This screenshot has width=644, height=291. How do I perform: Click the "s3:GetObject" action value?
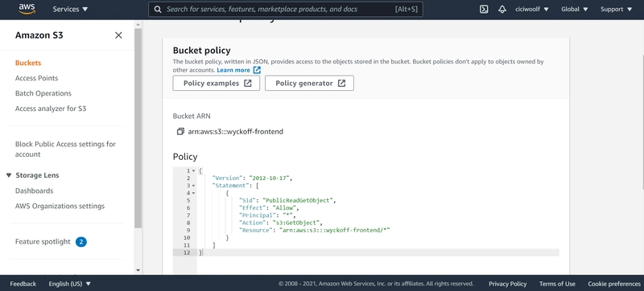296,223
